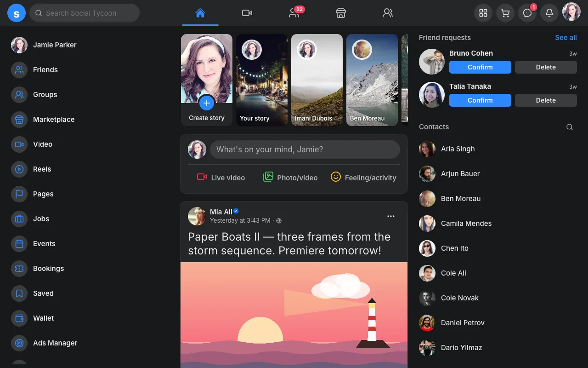Image resolution: width=588 pixels, height=368 pixels.
Task: Open Mia Ali post options menu
Action: click(391, 216)
